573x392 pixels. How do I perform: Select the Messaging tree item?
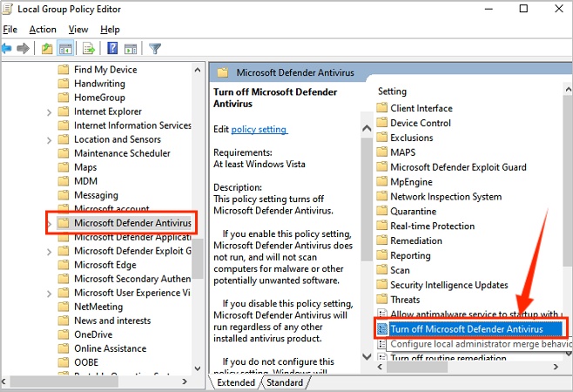pos(96,195)
